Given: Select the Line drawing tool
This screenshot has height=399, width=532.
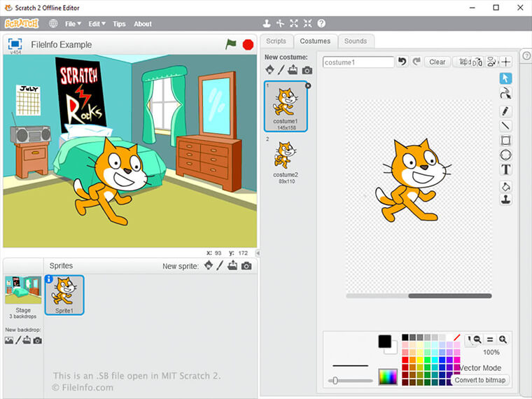Looking at the screenshot, I should (505, 126).
